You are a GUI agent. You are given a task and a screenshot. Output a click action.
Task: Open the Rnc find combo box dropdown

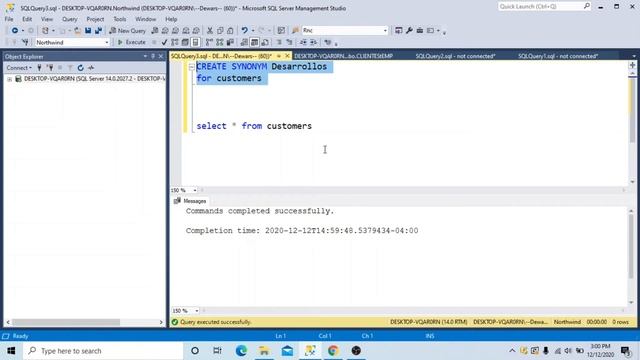[385, 31]
